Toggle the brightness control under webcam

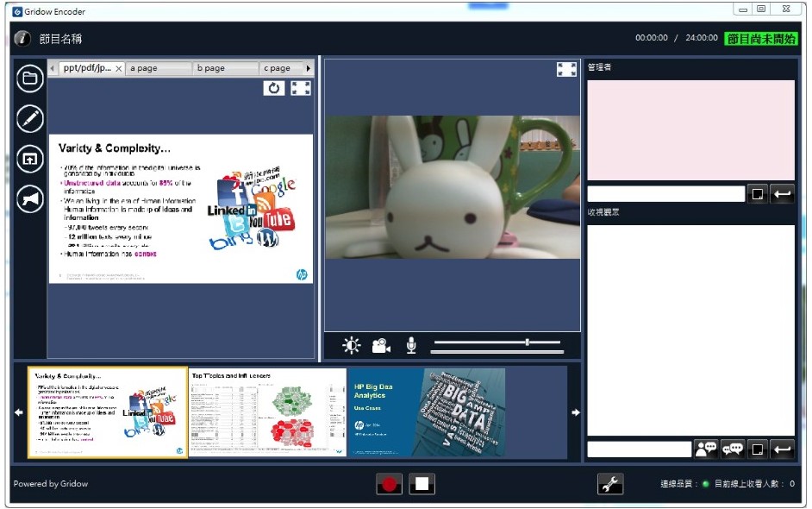(352, 346)
